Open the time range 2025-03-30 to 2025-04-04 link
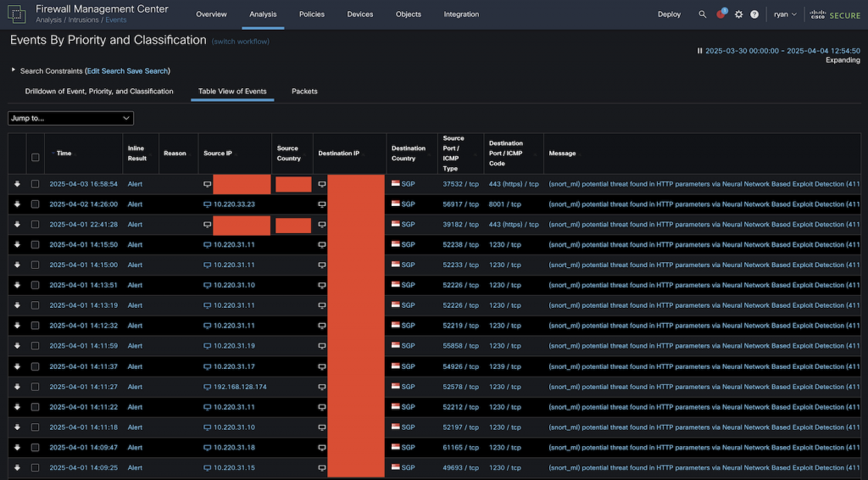This screenshot has width=868, height=480. [x=782, y=50]
